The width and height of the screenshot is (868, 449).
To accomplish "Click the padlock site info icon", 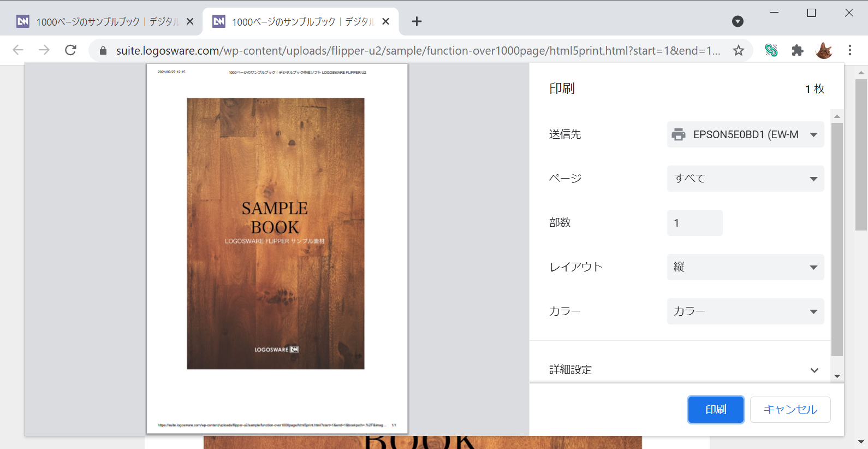I will [103, 51].
